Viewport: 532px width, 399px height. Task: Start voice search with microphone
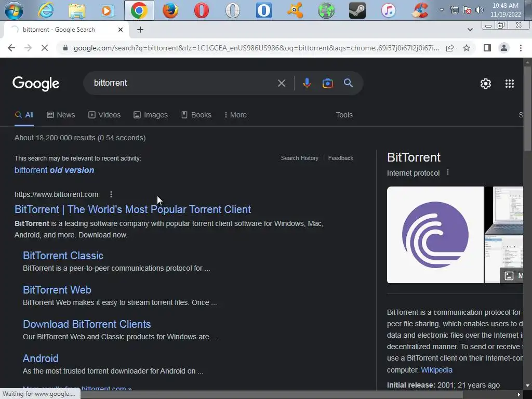[x=307, y=83]
